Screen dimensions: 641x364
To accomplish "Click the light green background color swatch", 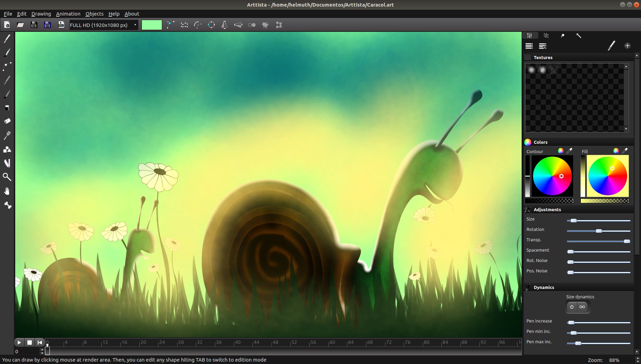I will tap(152, 25).
